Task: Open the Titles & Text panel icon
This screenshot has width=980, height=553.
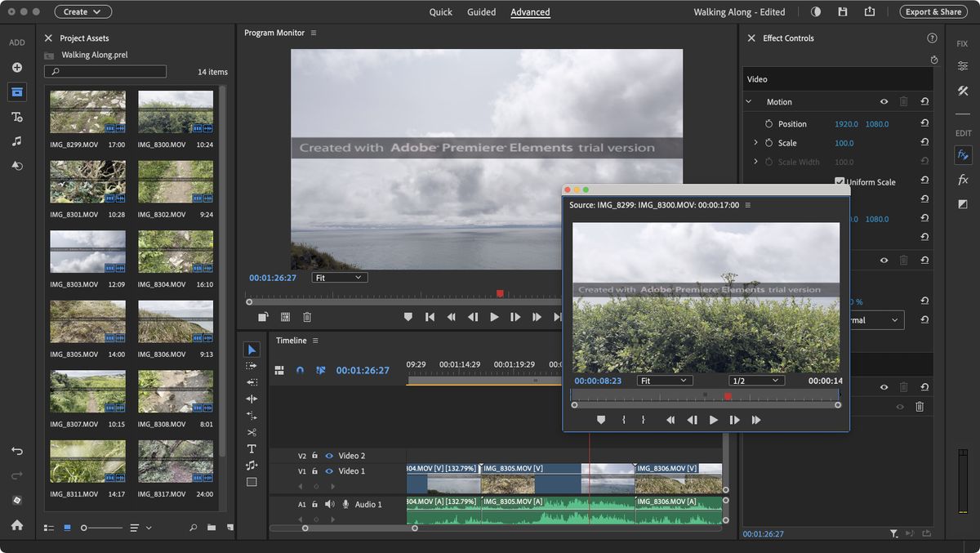Action: [x=16, y=114]
